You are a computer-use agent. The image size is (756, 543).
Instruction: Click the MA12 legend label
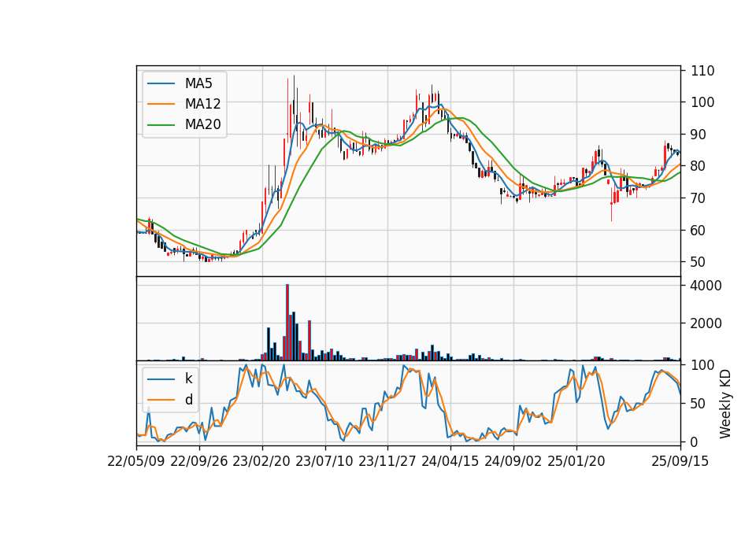202,104
